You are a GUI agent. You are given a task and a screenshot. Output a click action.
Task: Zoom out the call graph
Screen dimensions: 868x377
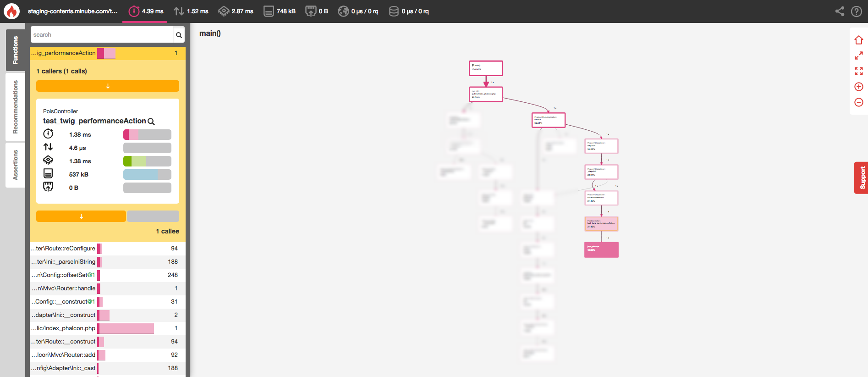click(859, 102)
